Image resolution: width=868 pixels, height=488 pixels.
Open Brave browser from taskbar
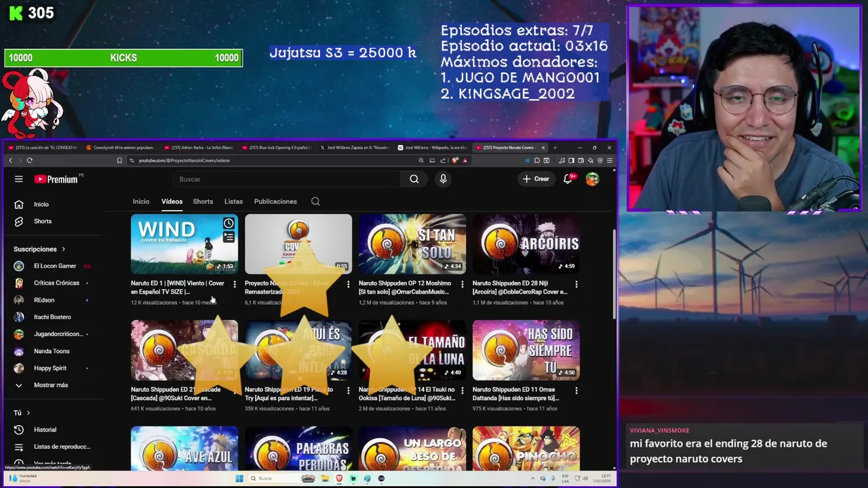click(339, 479)
